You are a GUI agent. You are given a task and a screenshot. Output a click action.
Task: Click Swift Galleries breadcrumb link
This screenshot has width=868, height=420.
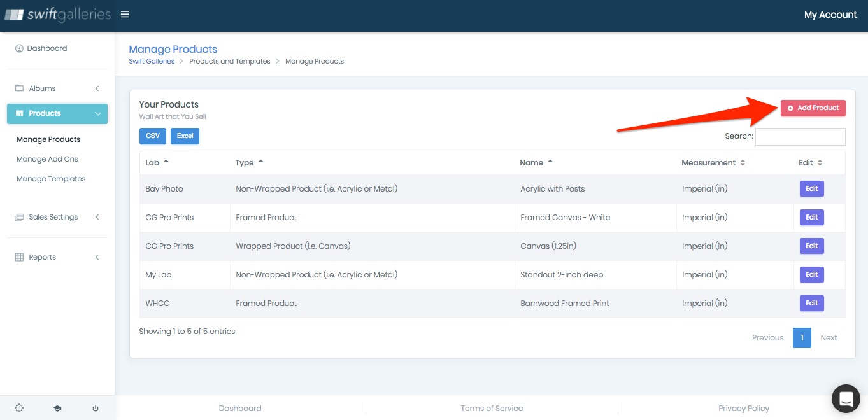(152, 61)
